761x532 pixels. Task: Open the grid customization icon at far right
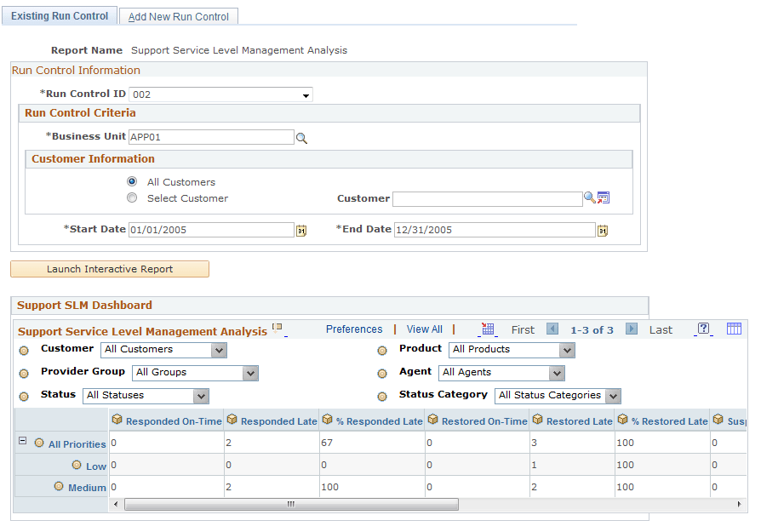pyautogui.click(x=734, y=329)
